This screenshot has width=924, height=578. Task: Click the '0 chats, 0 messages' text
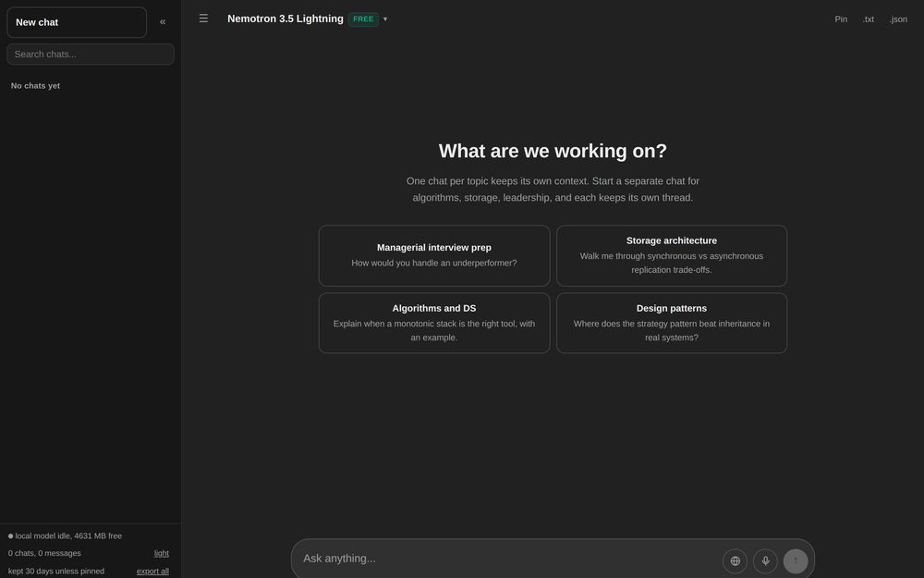[x=44, y=553]
